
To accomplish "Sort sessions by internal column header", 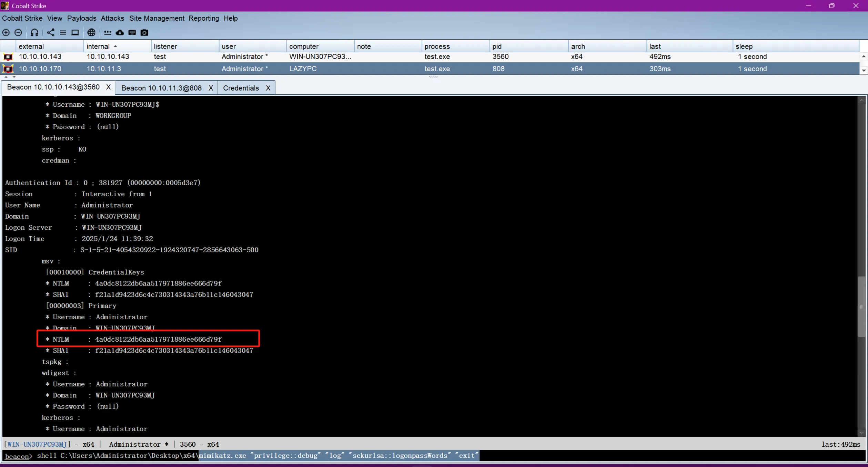I will 117,46.
